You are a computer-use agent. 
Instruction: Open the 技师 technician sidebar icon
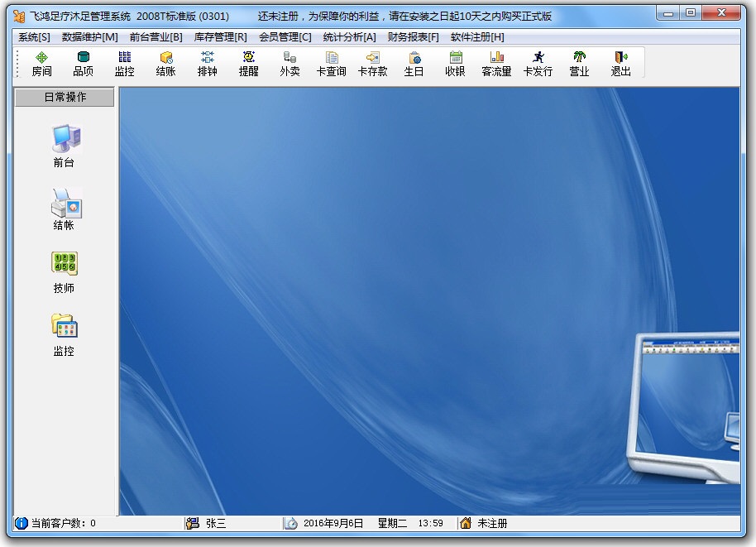coord(65,272)
